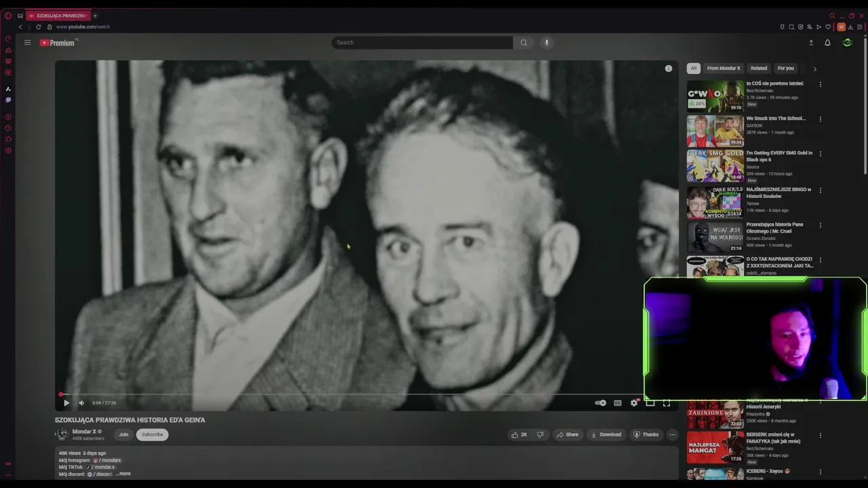
Task: Reload the page
Action: [x=39, y=27]
